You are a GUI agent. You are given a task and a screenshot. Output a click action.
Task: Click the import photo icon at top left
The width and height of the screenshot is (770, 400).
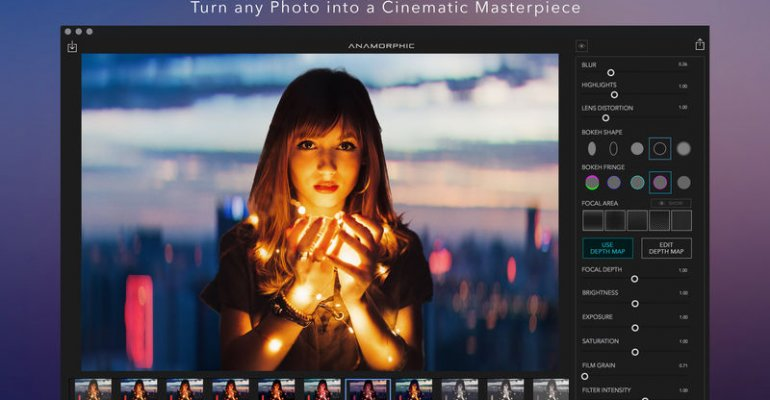72,46
